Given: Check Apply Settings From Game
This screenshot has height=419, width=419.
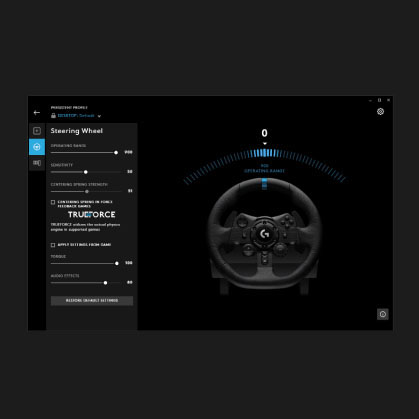Looking at the screenshot, I should [x=53, y=245].
